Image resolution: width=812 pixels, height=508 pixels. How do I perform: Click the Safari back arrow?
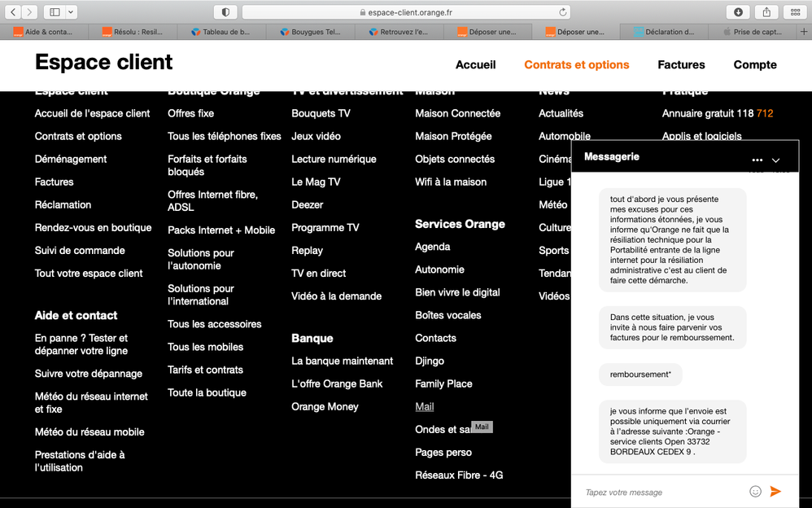(14, 12)
